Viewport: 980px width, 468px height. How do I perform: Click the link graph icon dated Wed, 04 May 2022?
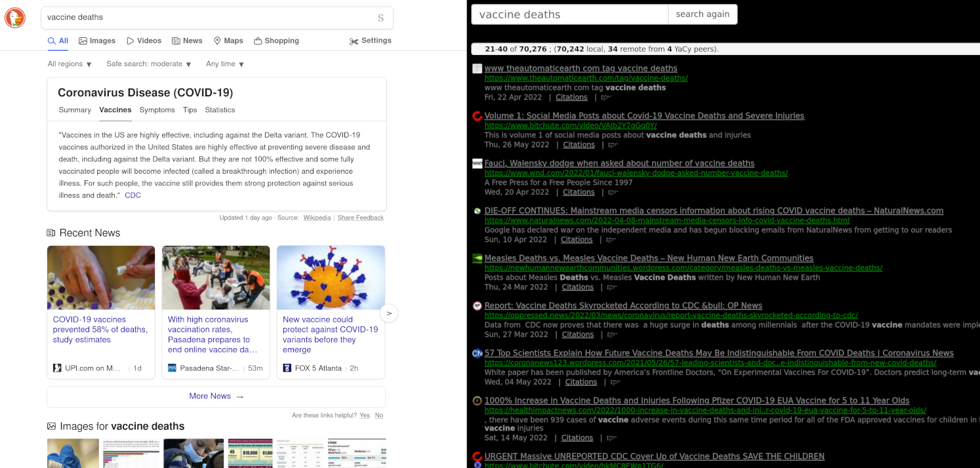[616, 382]
